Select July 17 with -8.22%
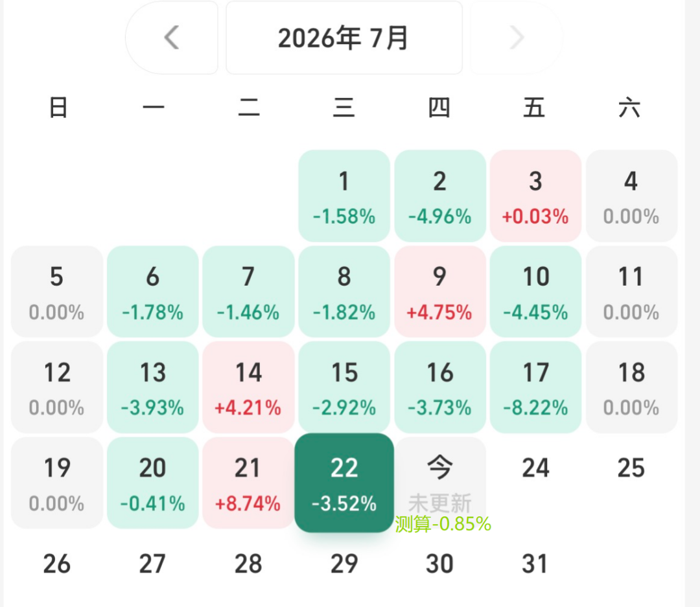This screenshot has width=700, height=607. (536, 387)
